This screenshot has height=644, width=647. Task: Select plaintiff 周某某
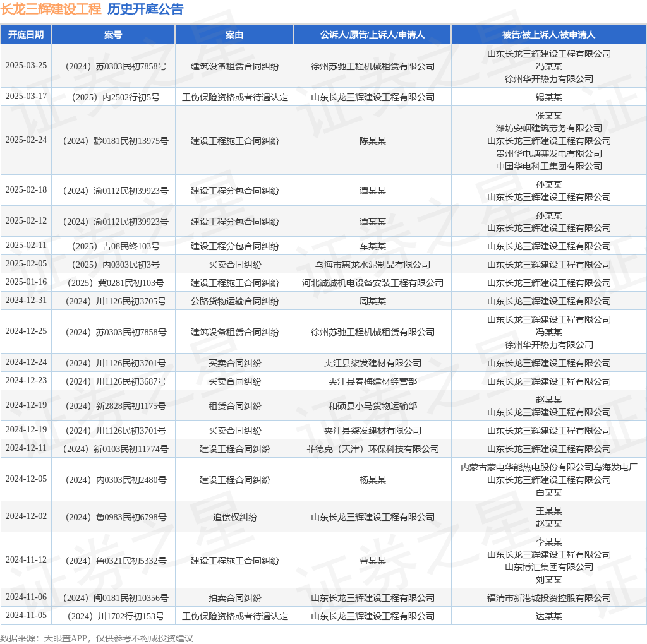(373, 301)
